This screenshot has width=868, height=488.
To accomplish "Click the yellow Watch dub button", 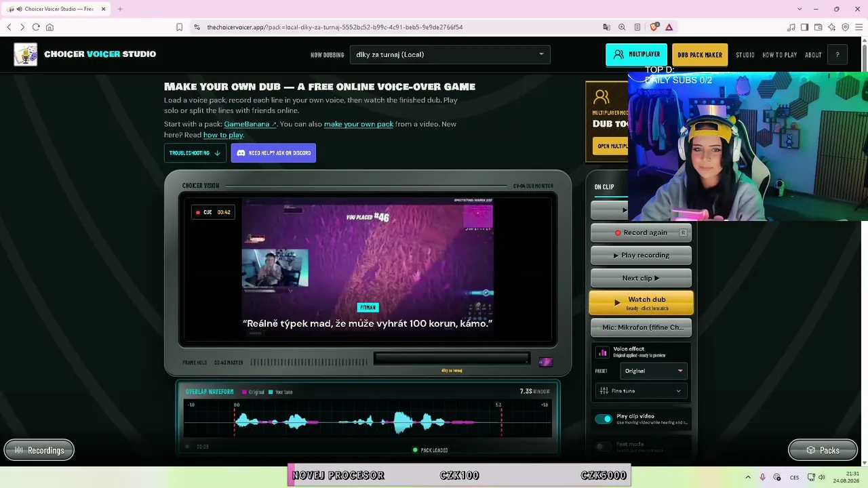I will pos(642,303).
